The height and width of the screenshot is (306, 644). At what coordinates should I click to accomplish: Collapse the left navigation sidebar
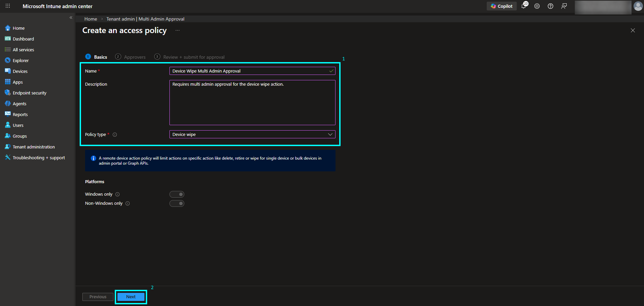(x=71, y=18)
